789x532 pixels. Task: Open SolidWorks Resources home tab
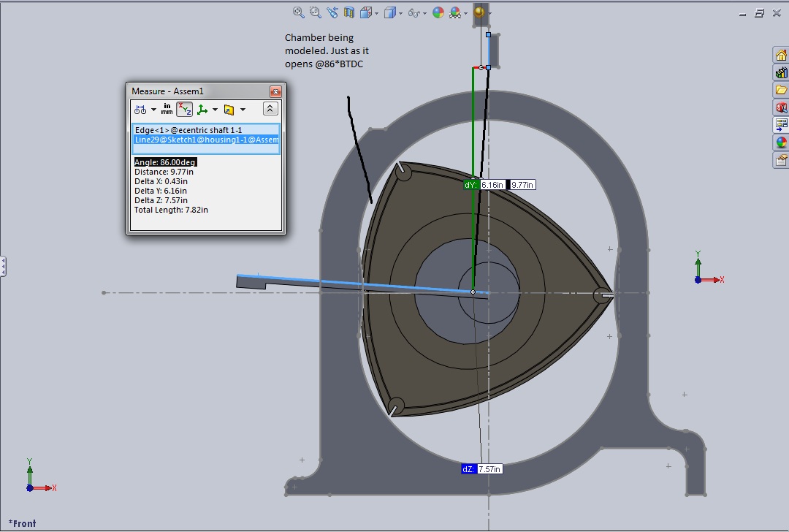point(781,56)
